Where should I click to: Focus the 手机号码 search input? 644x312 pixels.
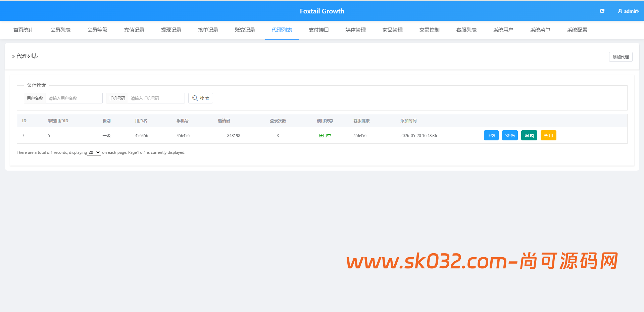[156, 98]
